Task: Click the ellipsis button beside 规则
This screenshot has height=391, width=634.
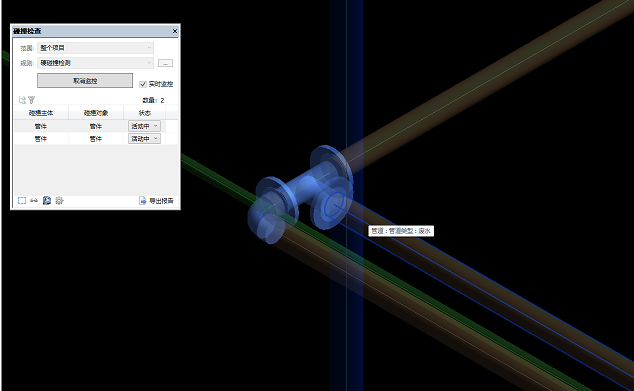Action: pyautogui.click(x=165, y=63)
